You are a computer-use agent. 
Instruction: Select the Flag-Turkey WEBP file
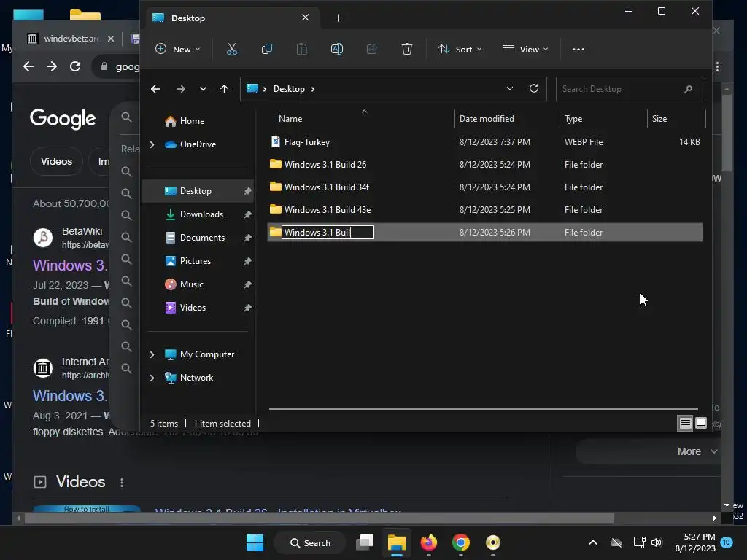pyautogui.click(x=484, y=142)
